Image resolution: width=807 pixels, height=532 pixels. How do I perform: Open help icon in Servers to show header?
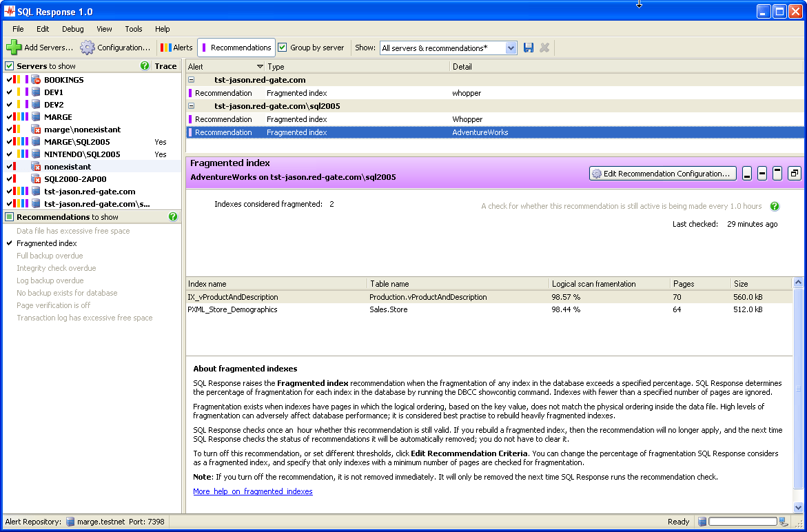coord(145,66)
